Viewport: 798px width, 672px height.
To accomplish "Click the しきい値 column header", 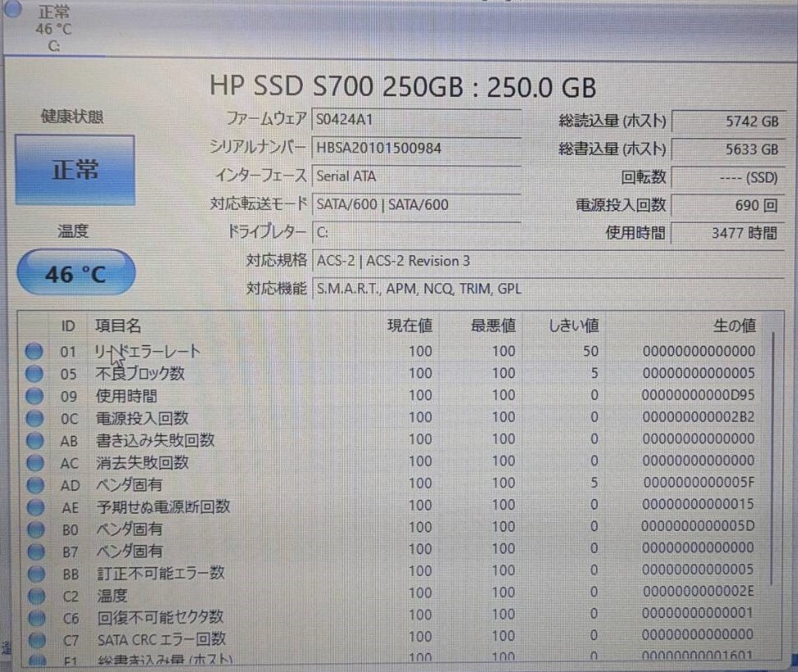I will pyautogui.click(x=574, y=326).
